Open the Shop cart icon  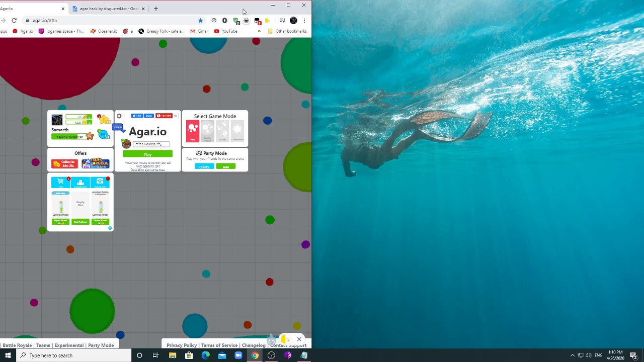61,182
